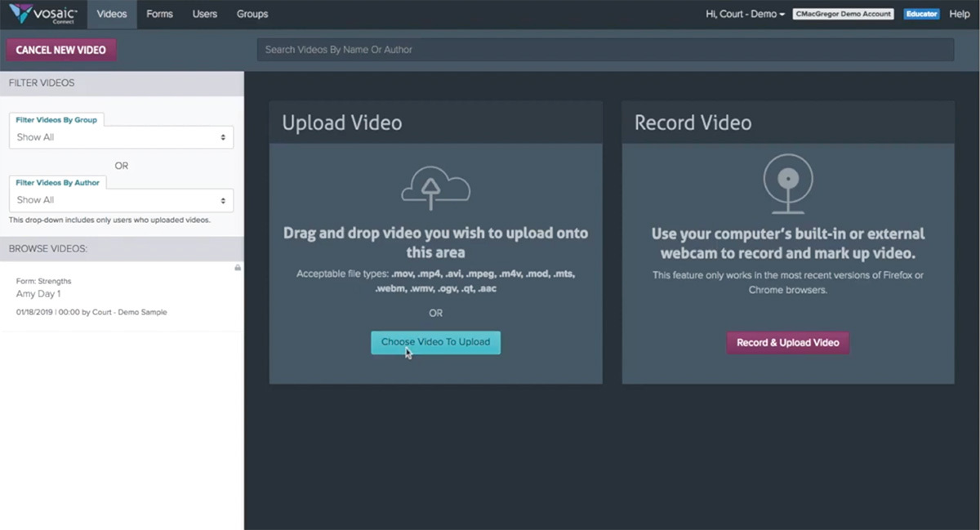Click the CMacGregor Demo Account label

tap(844, 13)
